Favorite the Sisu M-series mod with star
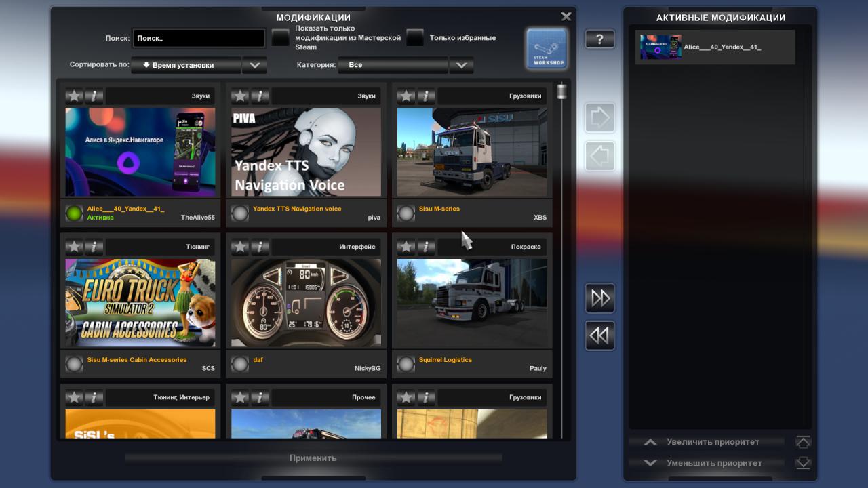868x488 pixels. click(406, 96)
